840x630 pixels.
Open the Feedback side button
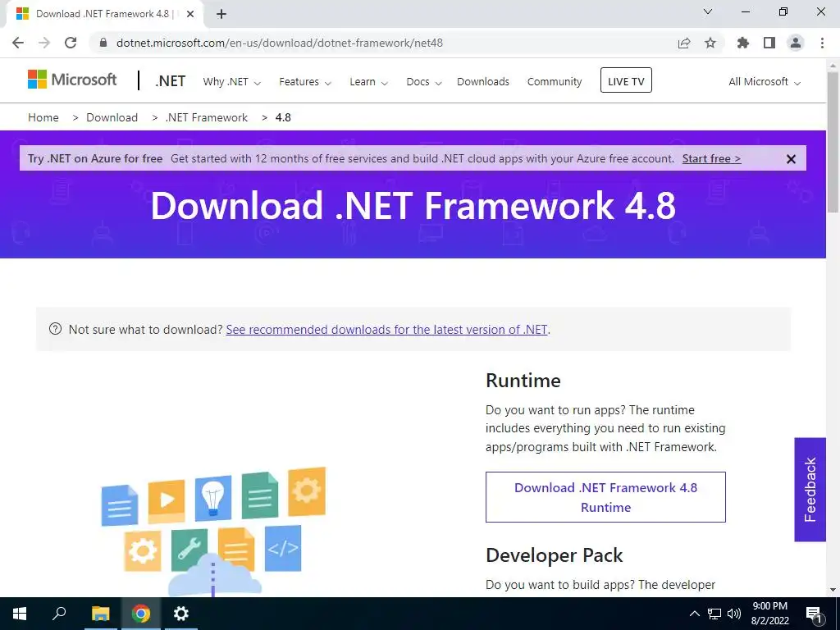point(810,490)
